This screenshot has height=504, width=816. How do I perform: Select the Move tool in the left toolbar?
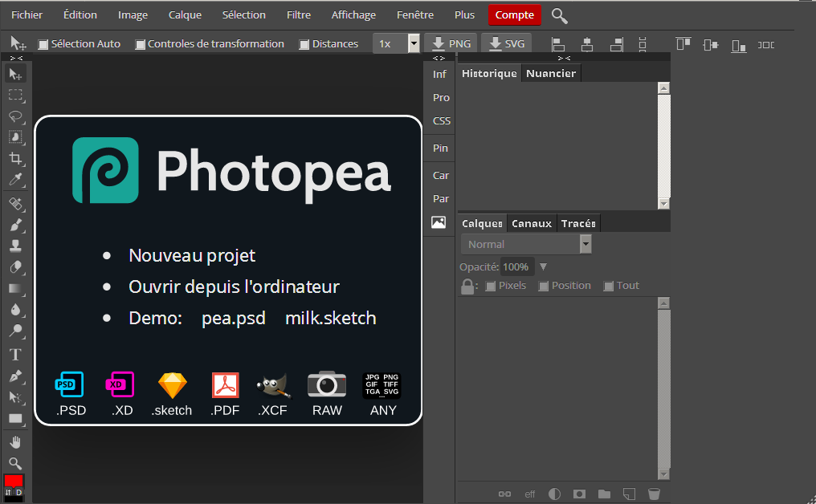coord(15,75)
